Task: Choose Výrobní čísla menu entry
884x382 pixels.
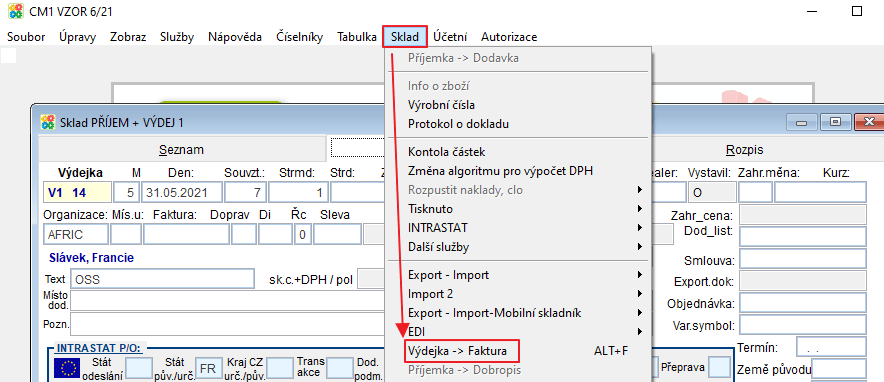Action: [x=517, y=105]
